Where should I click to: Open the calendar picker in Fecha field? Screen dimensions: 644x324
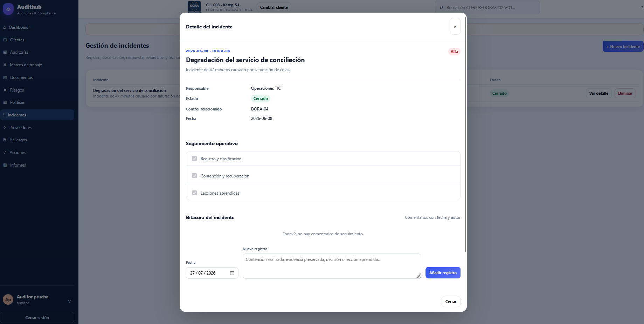coord(232,273)
